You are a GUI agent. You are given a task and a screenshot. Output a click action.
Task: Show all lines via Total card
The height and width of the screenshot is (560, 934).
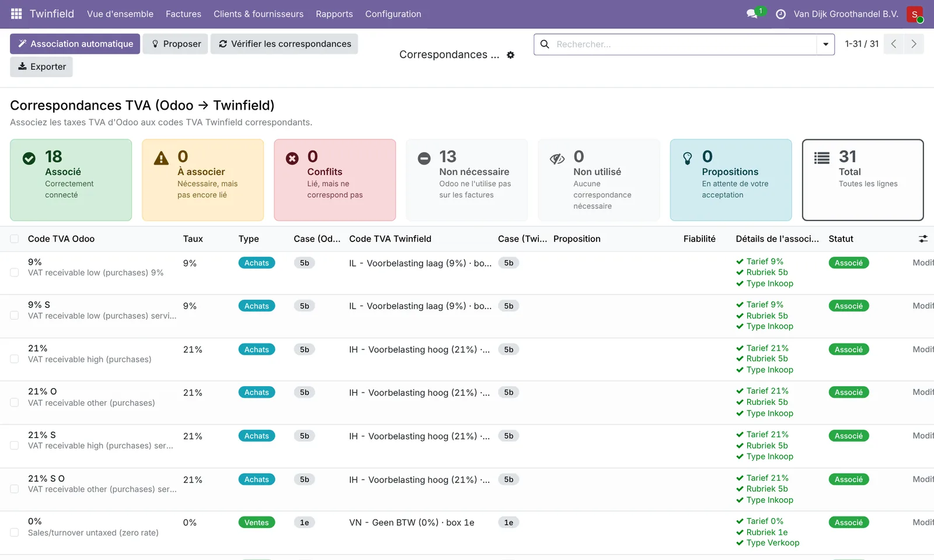(x=863, y=180)
